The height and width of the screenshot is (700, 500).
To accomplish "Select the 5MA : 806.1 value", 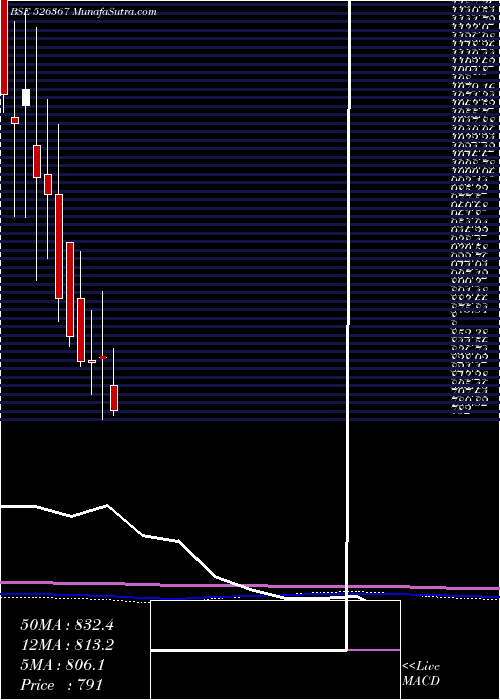I will pyautogui.click(x=62, y=665).
